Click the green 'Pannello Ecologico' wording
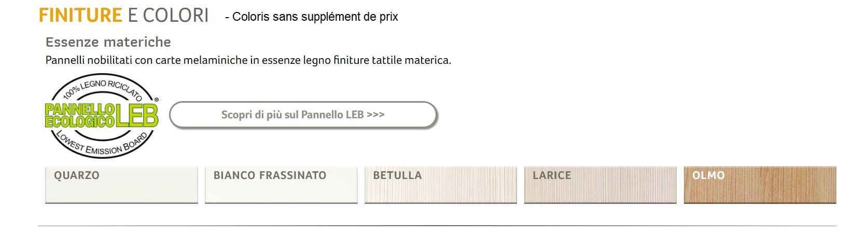The height and width of the screenshot is (235, 868). tap(79, 115)
